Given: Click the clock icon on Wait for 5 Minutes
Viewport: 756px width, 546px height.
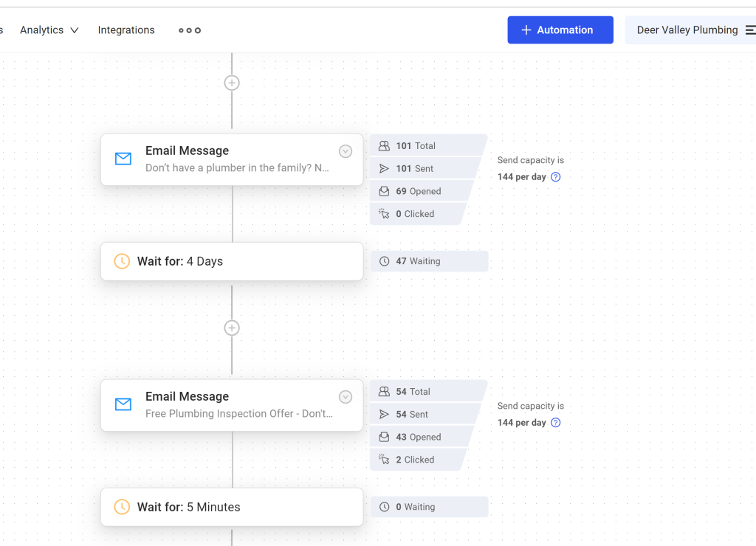Looking at the screenshot, I should click(122, 507).
